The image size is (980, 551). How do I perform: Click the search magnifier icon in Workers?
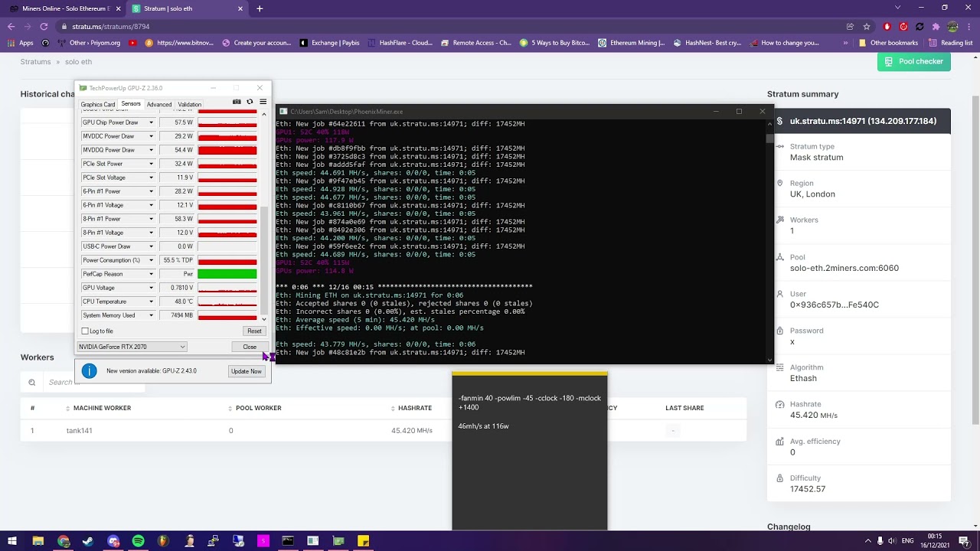(x=31, y=382)
